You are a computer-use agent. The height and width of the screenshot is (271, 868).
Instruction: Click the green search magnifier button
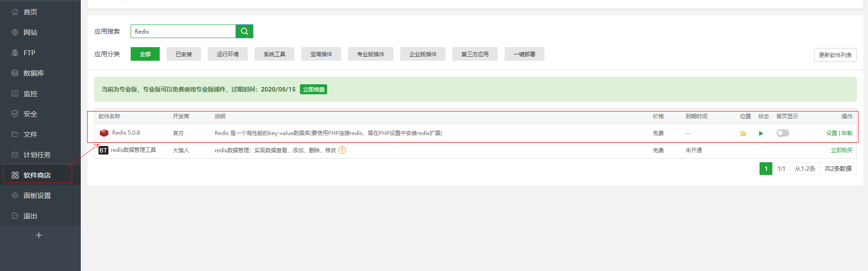[x=245, y=31]
